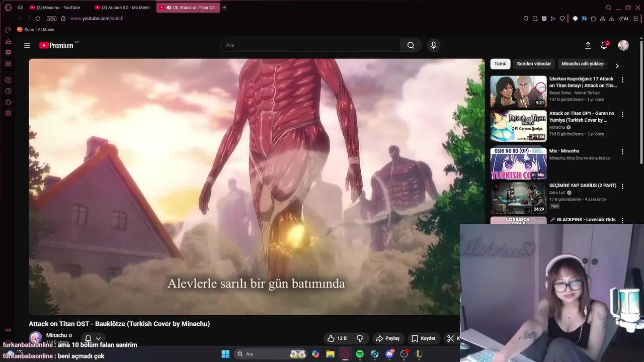
Task: Open Guren no Yumiya Turkish cover thumbnail
Action: point(518,126)
